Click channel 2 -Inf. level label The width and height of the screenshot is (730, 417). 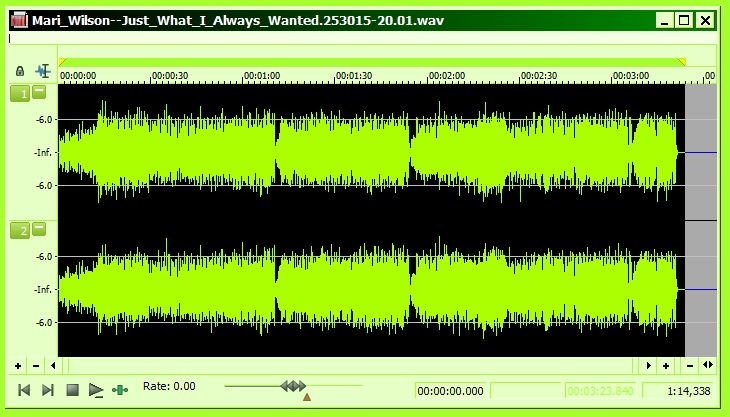click(43, 289)
